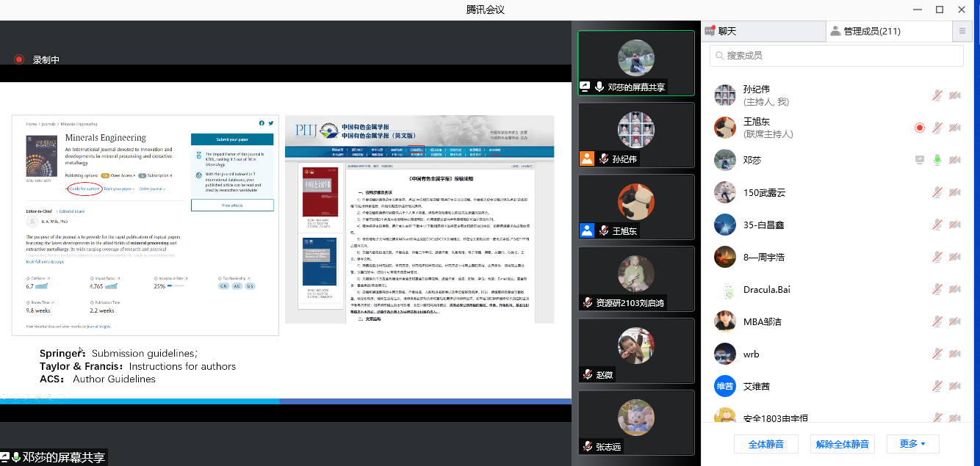Click the red 录制中 recording indicator
The image size is (980, 466).
pyautogui.click(x=19, y=60)
